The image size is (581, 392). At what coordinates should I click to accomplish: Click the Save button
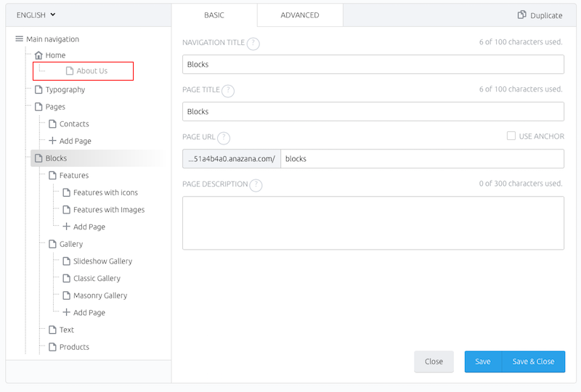coord(483,362)
